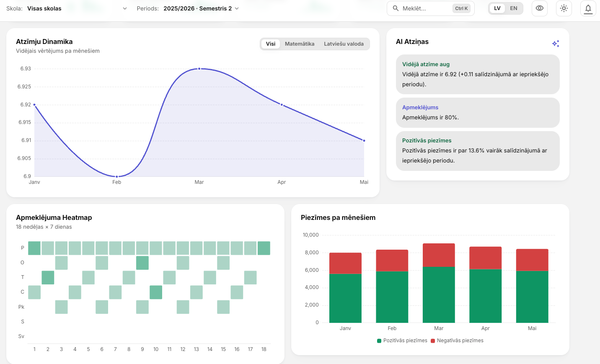Click the red Negatīvās segment of the Mar bar
600x364 pixels.
pos(439,255)
